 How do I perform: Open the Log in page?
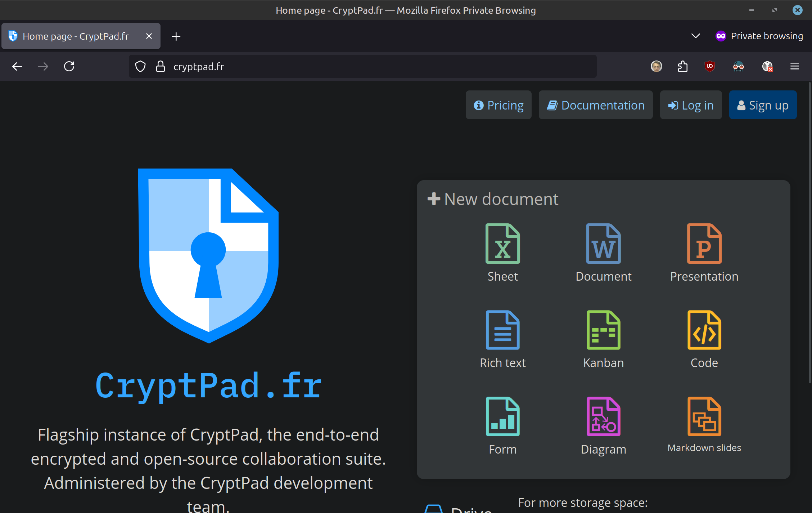[691, 105]
